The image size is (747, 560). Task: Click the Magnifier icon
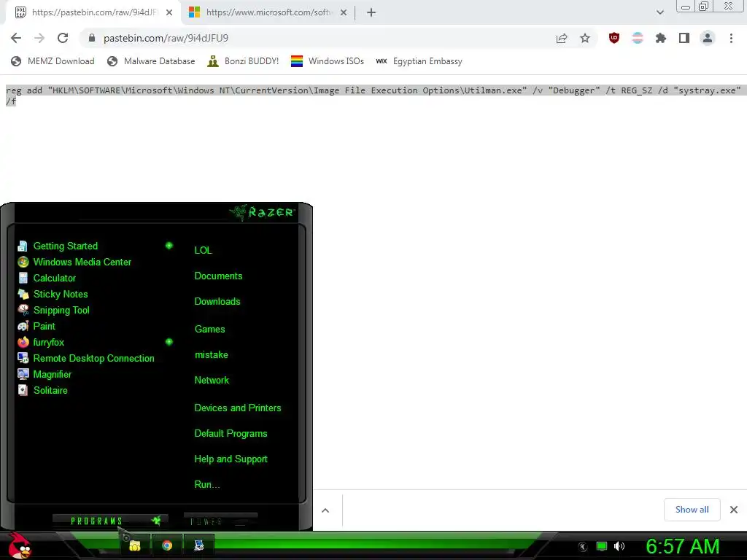pos(23,374)
